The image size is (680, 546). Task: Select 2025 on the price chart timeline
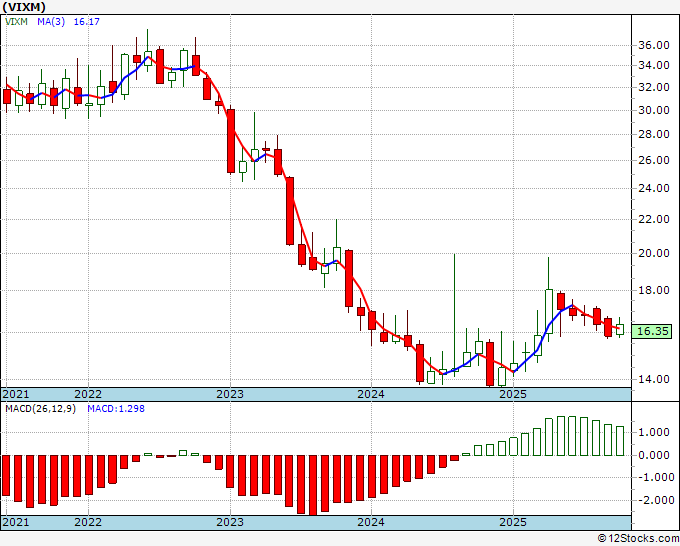[513, 394]
